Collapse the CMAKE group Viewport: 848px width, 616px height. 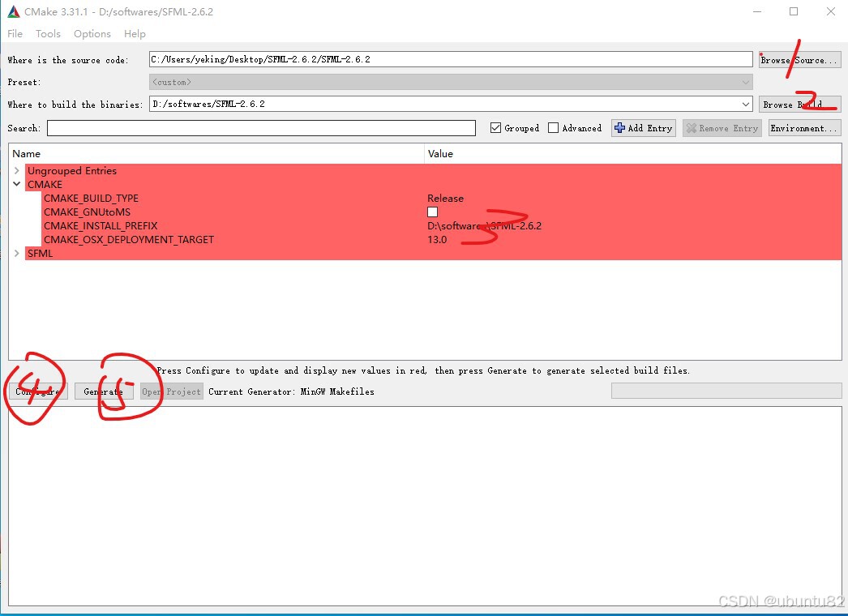pos(17,185)
